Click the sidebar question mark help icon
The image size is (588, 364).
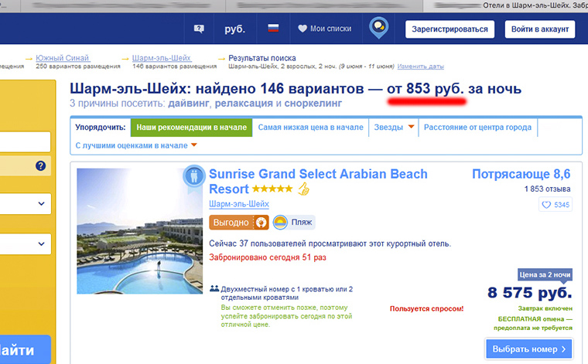40,166
